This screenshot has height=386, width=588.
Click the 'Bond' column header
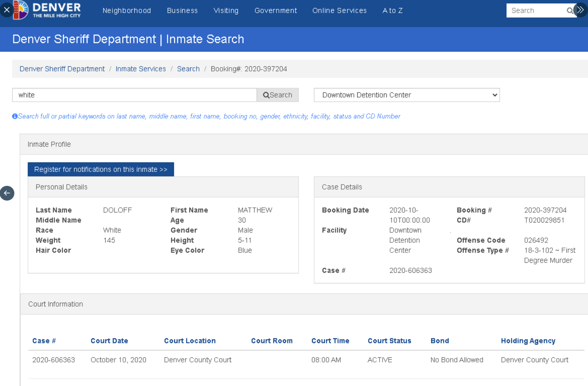pos(440,341)
